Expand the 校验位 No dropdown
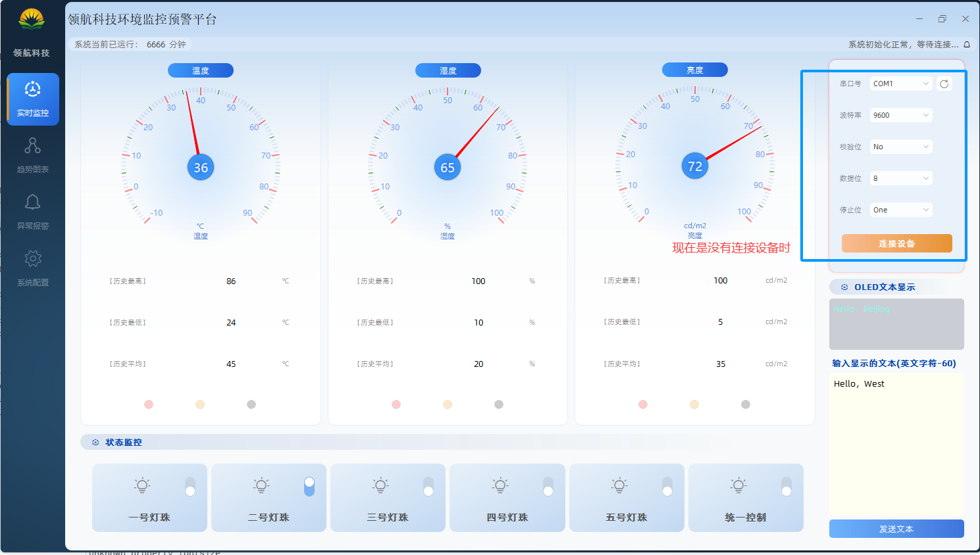 tap(901, 147)
